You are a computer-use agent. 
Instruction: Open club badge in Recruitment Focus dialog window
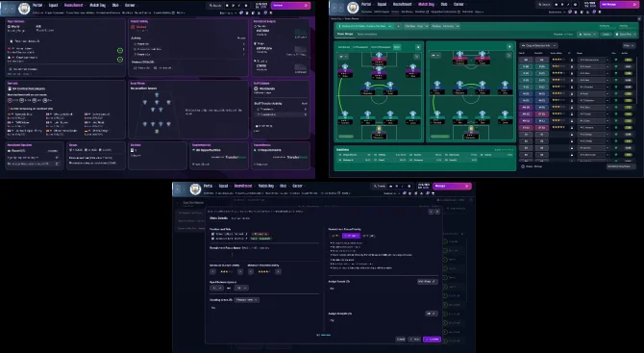[195, 189]
